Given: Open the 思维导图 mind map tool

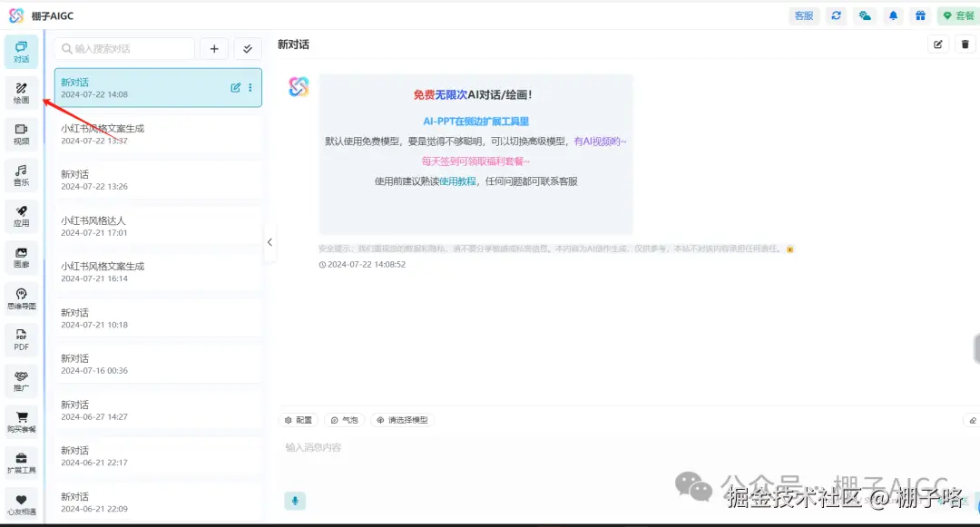Looking at the screenshot, I should coord(21,298).
